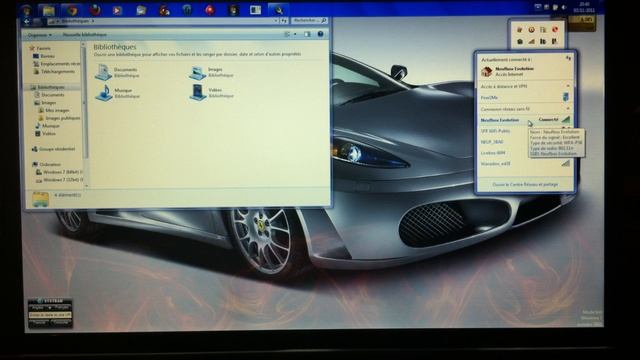Click the Rechercher search field

pyautogui.click(x=309, y=20)
